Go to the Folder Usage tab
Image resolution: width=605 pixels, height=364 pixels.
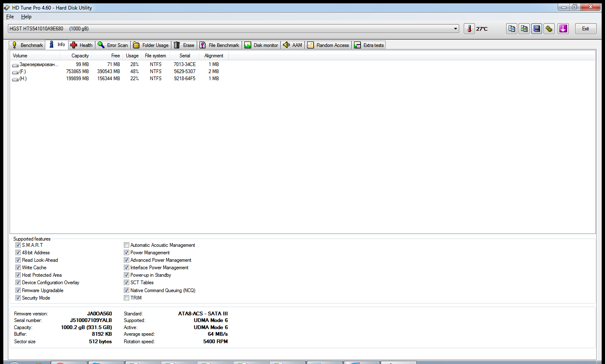pos(151,45)
